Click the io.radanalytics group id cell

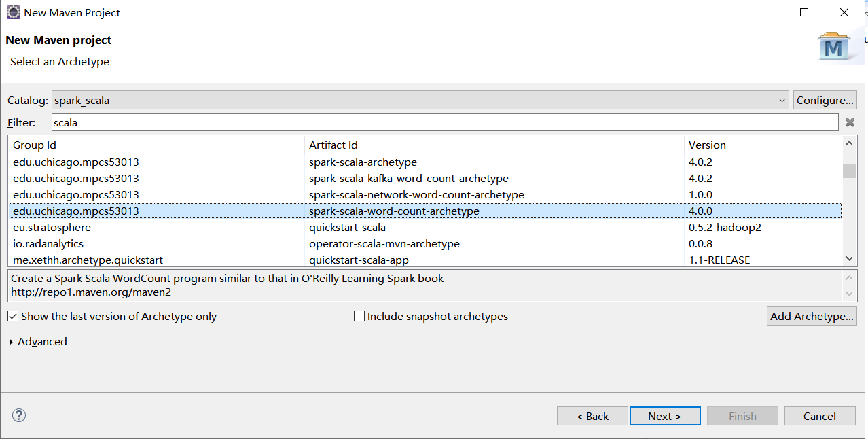coord(48,243)
